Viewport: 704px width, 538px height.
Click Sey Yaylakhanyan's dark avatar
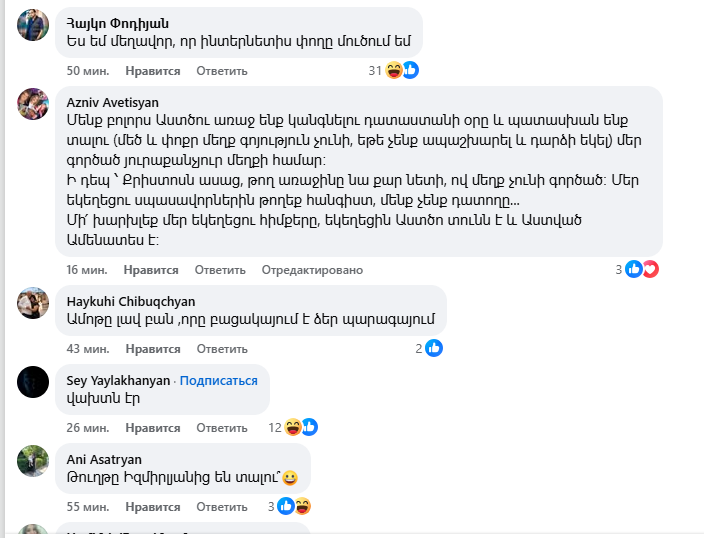[34, 381]
